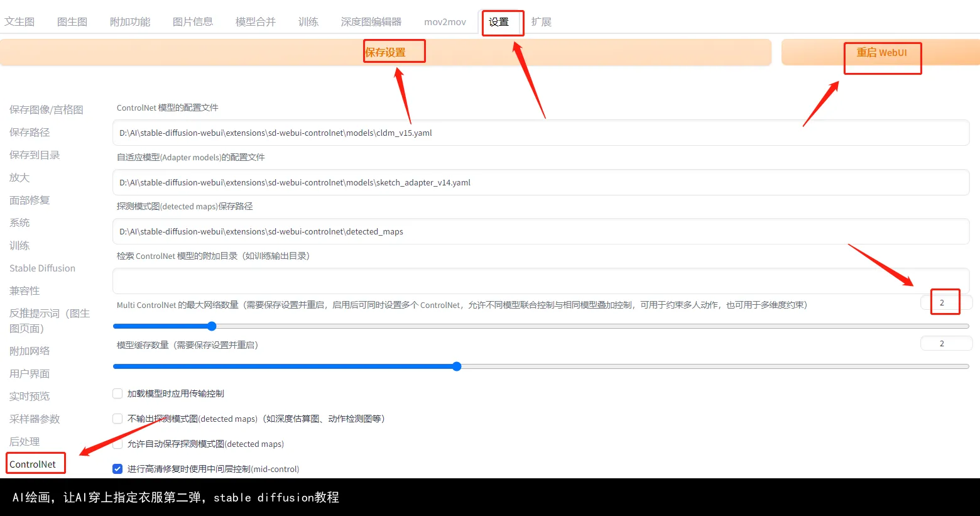Open the 用户界面 settings section
Viewport: 980px width, 516px height.
pos(30,374)
